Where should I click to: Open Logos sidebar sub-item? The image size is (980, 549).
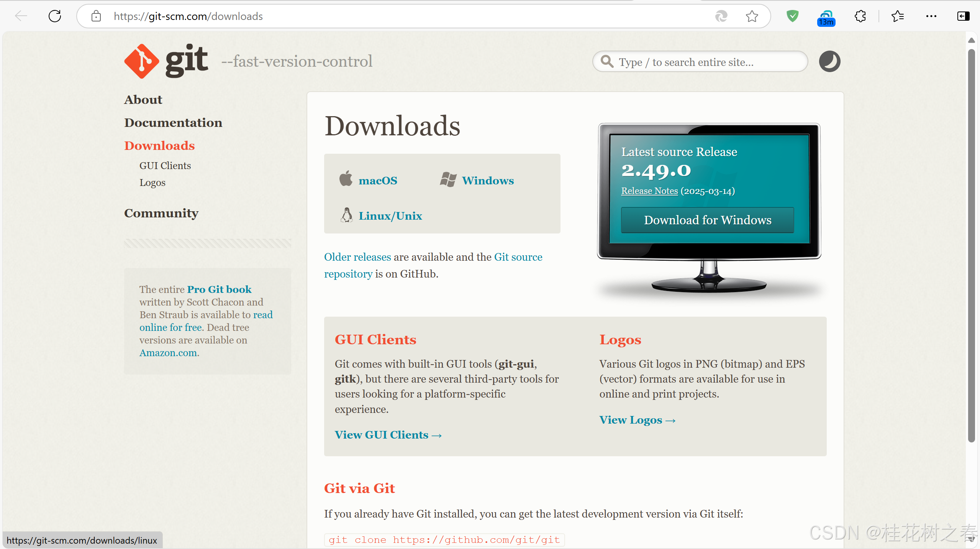coord(152,182)
